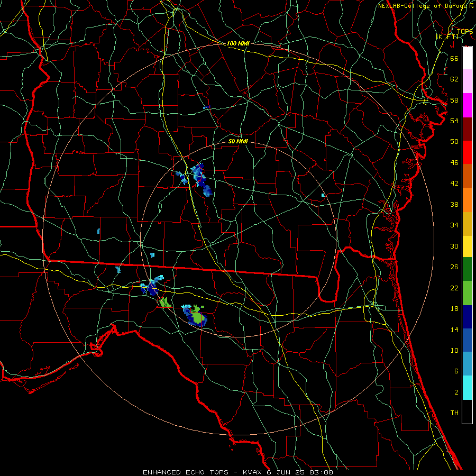The width and height of the screenshot is (476, 476).
Task: Click the legend value 6
Action: point(456,371)
